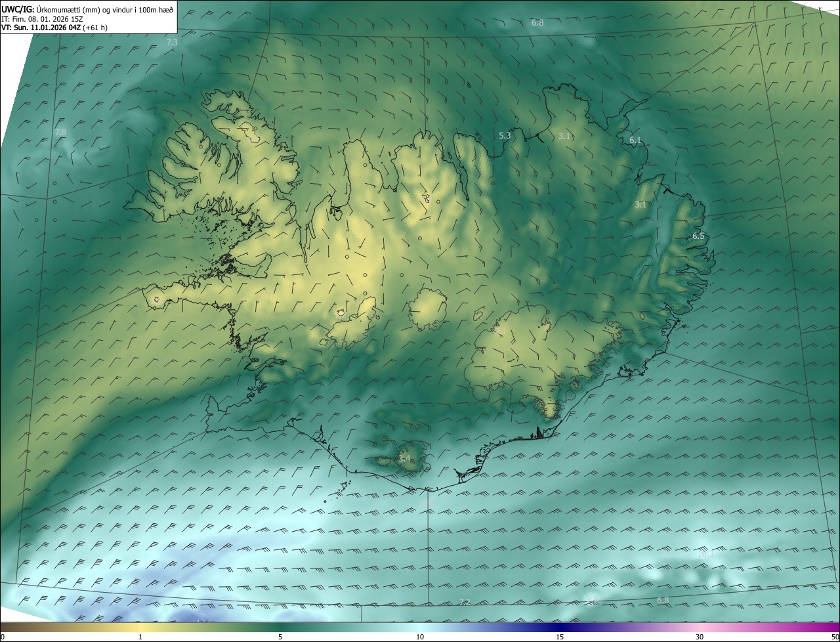Click the 'VT: Sun. 11.01.2026 04Z (+61 h)' line
840x642 pixels.
54,28
